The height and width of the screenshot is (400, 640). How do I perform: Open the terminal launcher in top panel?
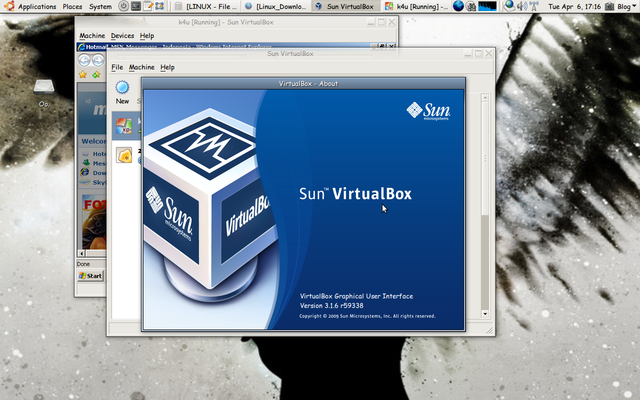click(x=136, y=6)
